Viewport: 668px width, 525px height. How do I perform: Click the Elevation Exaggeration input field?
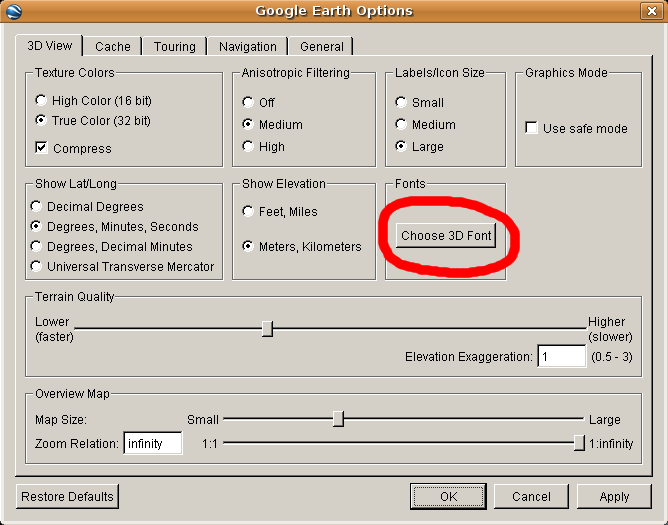pos(561,356)
